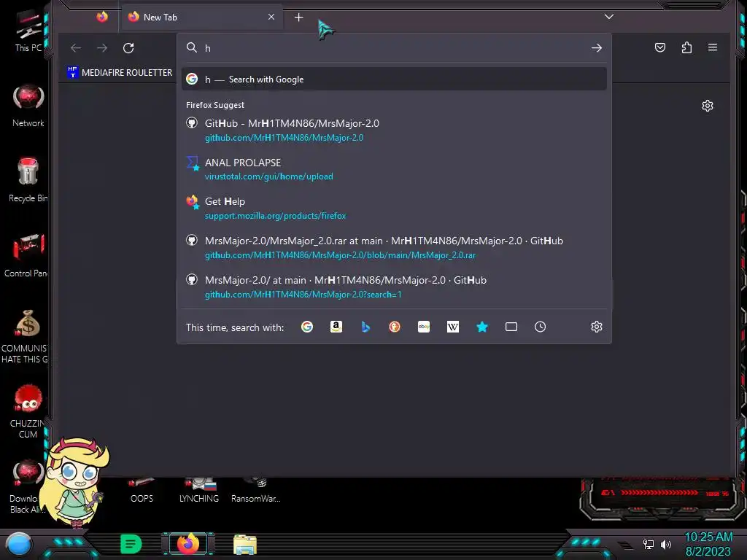Open the Pocket save icon
Viewport: 747px width, 560px height.
(659, 47)
